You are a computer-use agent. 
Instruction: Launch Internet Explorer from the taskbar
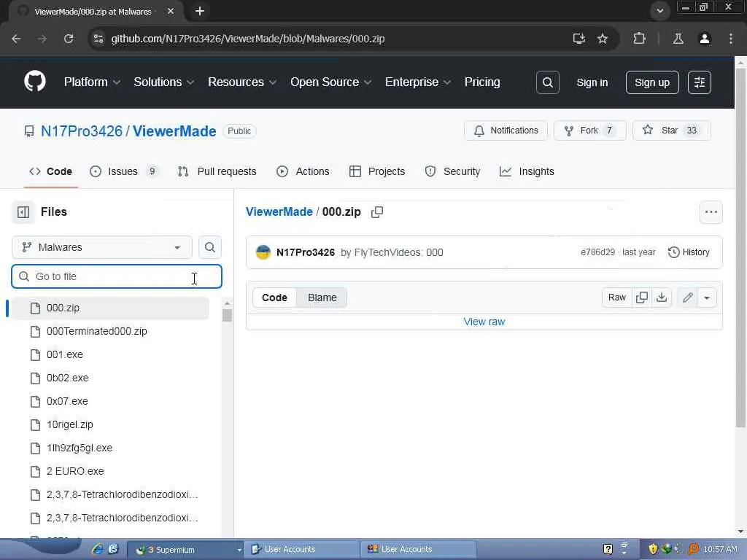[x=98, y=549]
